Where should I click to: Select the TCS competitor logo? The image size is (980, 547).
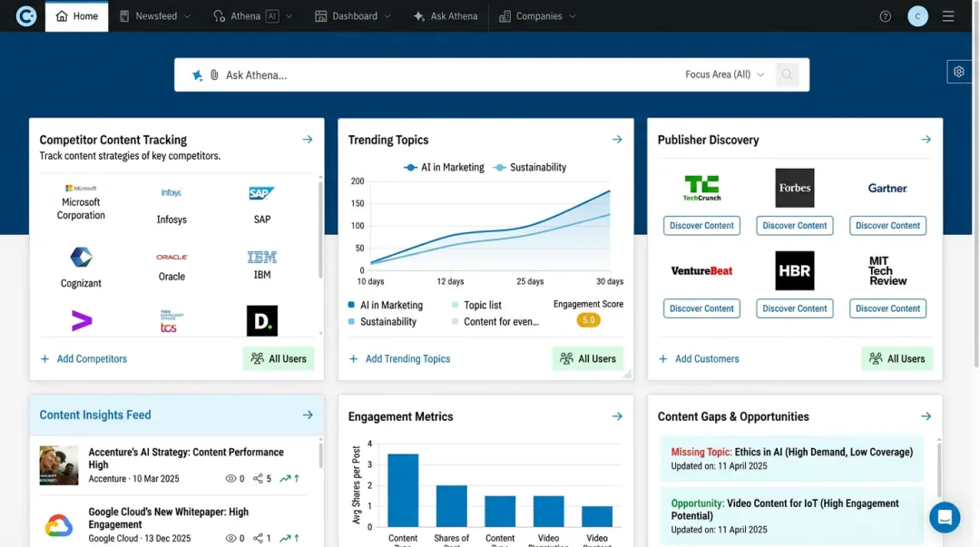171,321
